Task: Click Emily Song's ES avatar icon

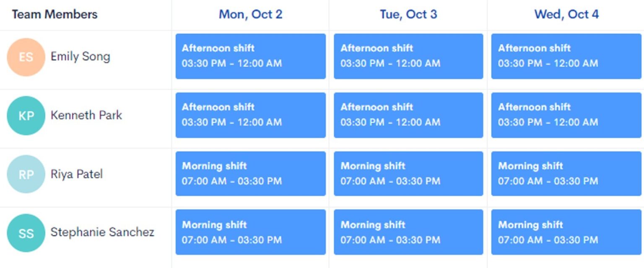Action: pyautogui.click(x=26, y=56)
